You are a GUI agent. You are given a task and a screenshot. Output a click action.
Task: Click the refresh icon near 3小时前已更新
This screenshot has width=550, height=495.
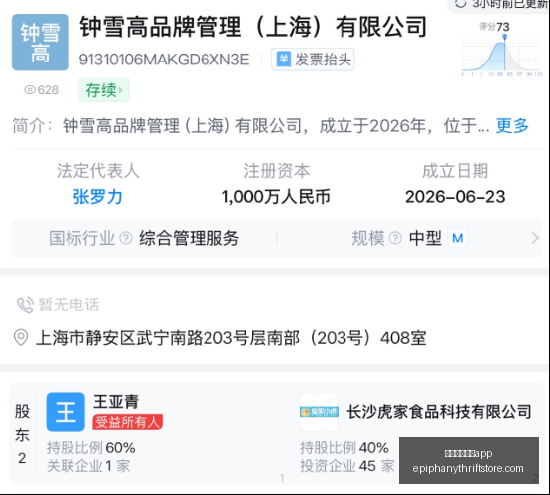[x=461, y=4]
